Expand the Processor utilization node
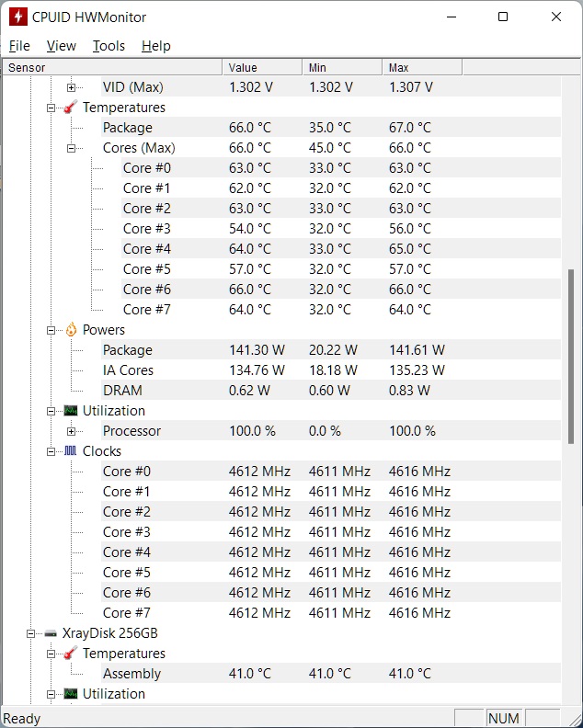Viewport: 583px width, 728px height. pos(72,431)
